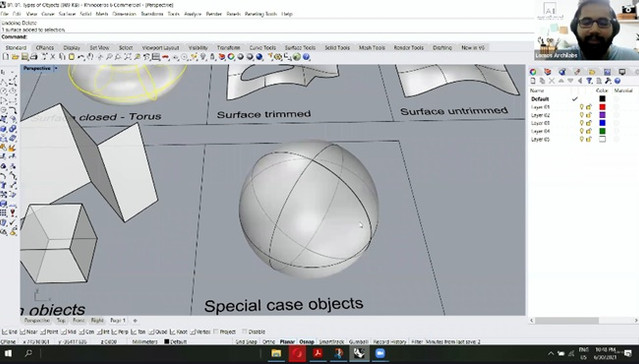Toggle the Perp object snap checkbox

click(x=115, y=332)
